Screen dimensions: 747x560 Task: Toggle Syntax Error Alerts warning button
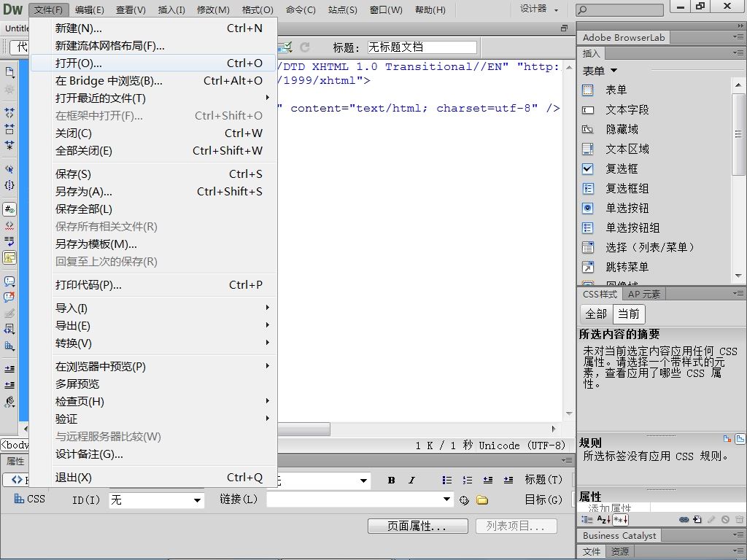coord(9,257)
